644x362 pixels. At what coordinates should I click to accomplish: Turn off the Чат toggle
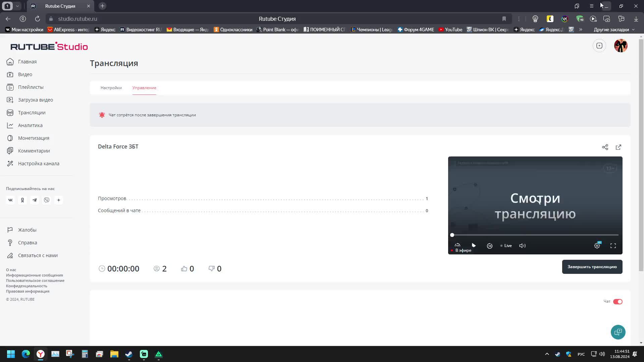pos(618,302)
